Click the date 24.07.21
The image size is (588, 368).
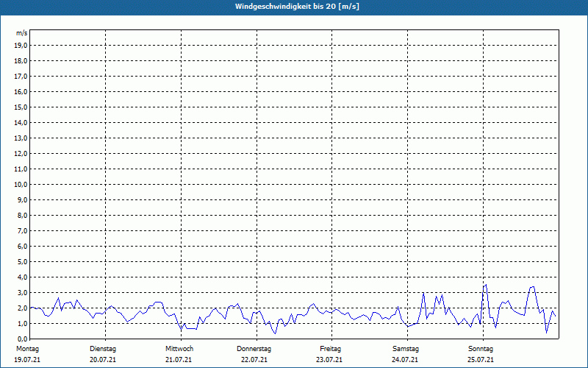[405, 360]
